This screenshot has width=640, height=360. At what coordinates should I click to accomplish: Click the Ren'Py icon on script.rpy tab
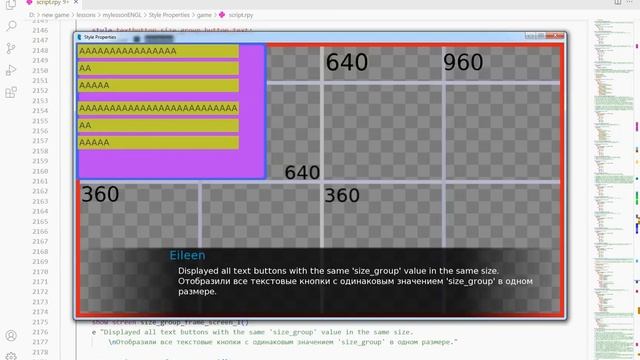29,2
